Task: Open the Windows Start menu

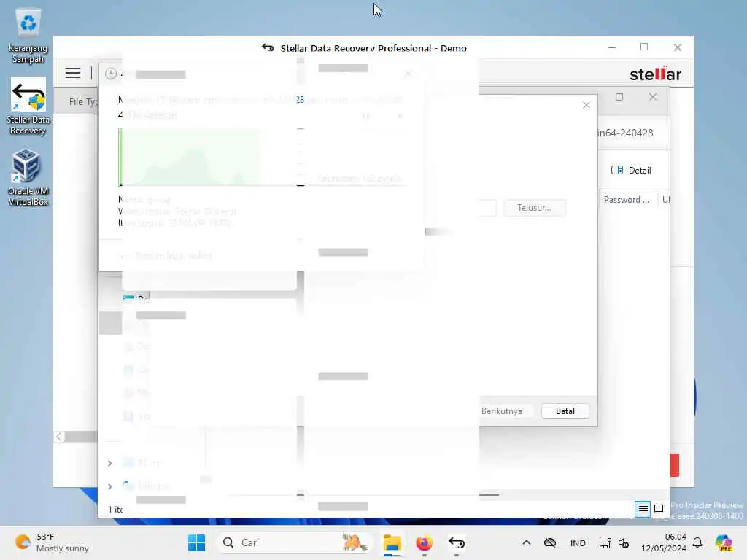Action: pos(196,542)
